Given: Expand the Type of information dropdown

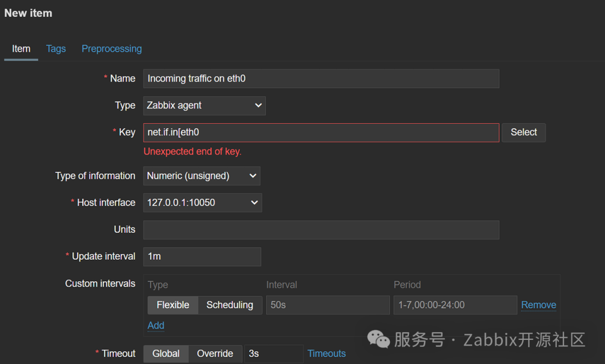Looking at the screenshot, I should click(202, 176).
